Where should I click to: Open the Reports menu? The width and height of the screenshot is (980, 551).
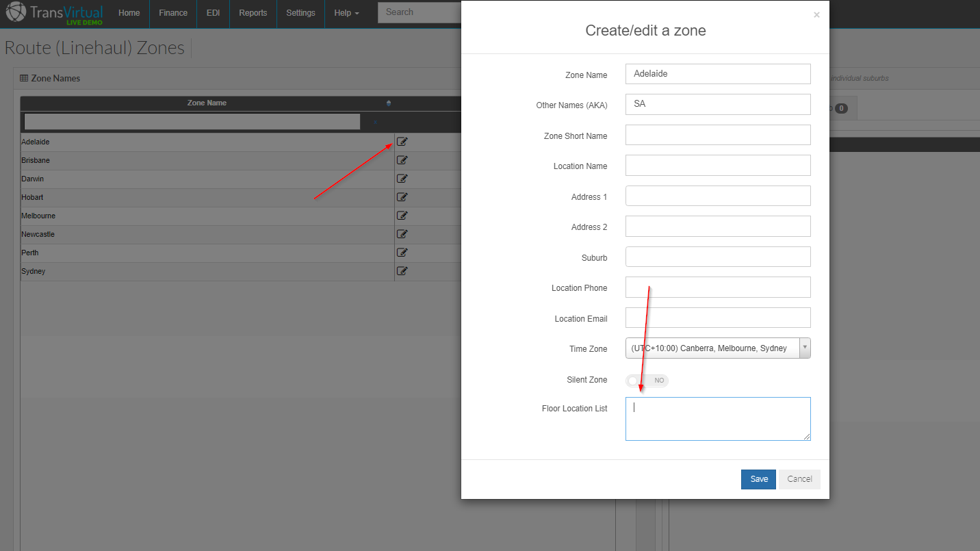pos(253,13)
